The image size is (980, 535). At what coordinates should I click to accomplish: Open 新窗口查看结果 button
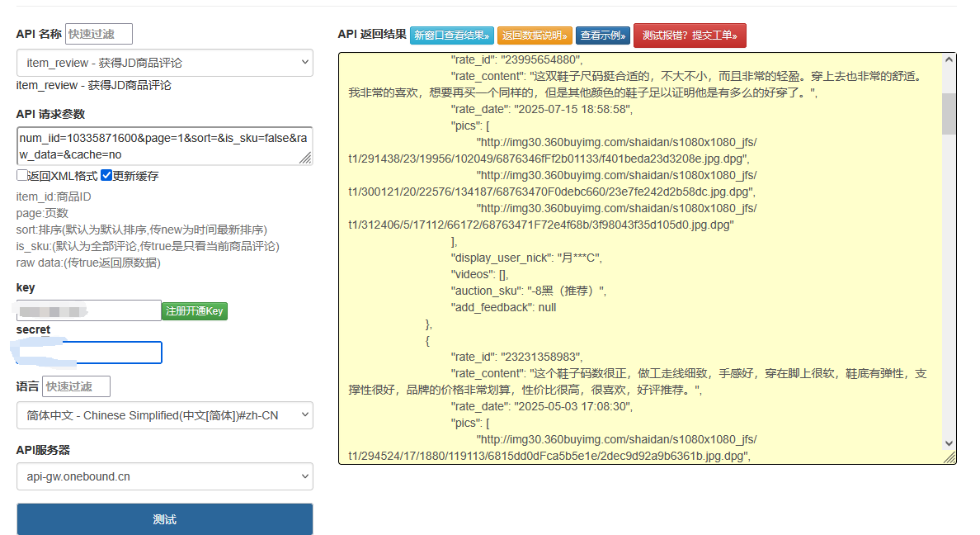[x=452, y=35]
